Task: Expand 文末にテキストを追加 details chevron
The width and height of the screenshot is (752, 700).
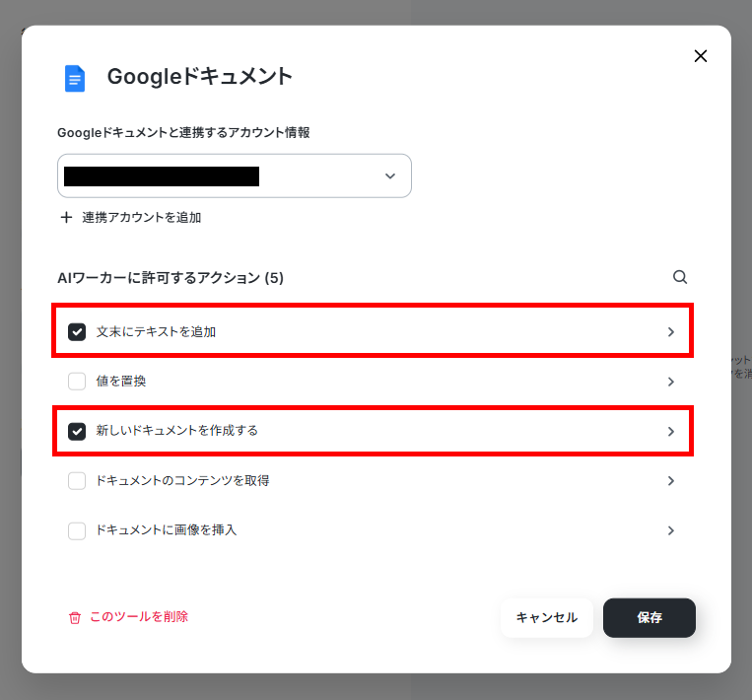Action: 671,332
